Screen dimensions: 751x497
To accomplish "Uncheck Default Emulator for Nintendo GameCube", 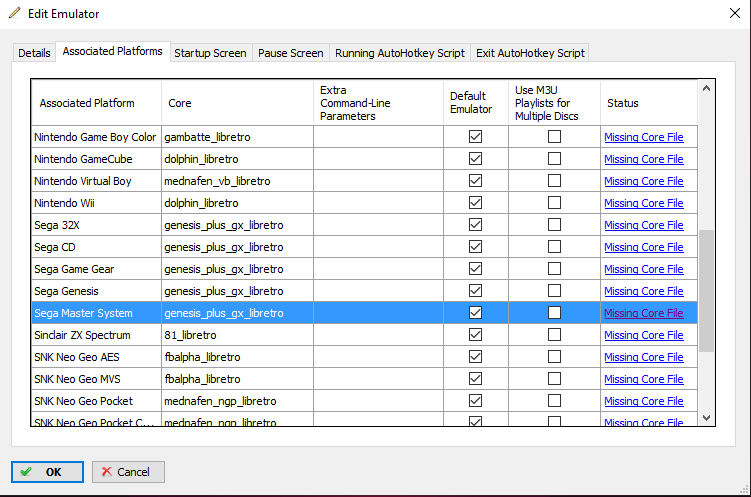I will tap(476, 158).
